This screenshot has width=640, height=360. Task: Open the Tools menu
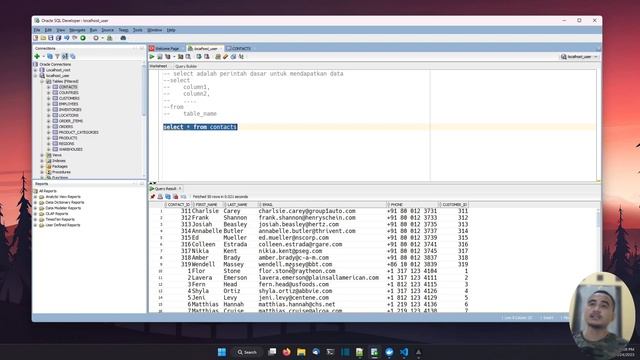(138, 30)
